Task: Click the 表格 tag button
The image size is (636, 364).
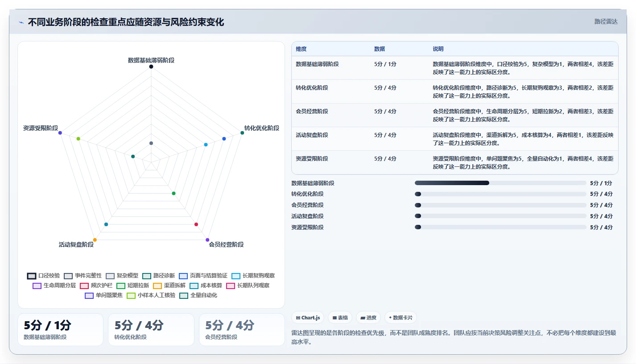Action: pos(340,318)
